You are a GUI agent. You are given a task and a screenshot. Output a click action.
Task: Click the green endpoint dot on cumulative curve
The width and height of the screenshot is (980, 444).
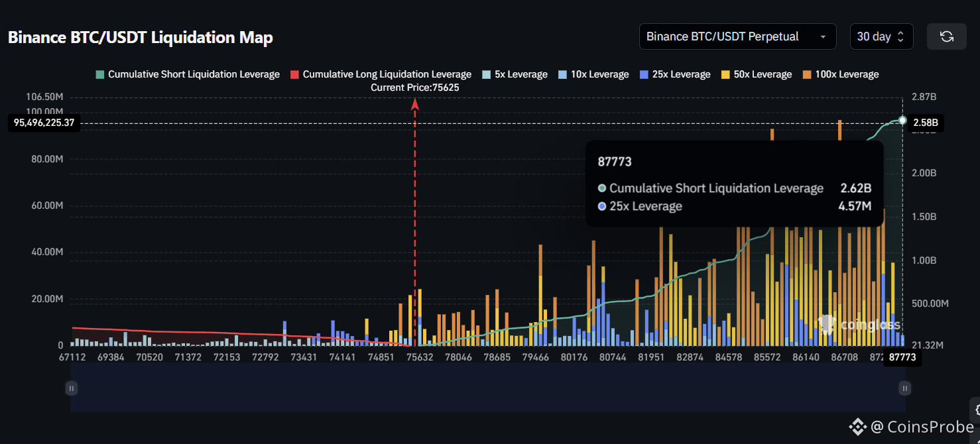tap(902, 121)
